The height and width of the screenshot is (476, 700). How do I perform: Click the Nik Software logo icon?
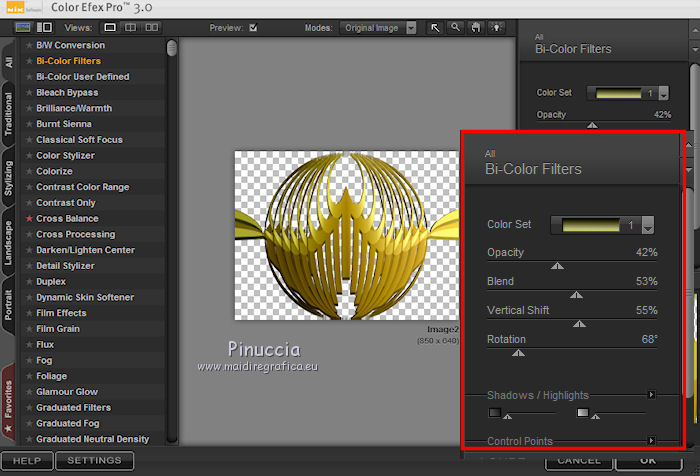(15, 8)
